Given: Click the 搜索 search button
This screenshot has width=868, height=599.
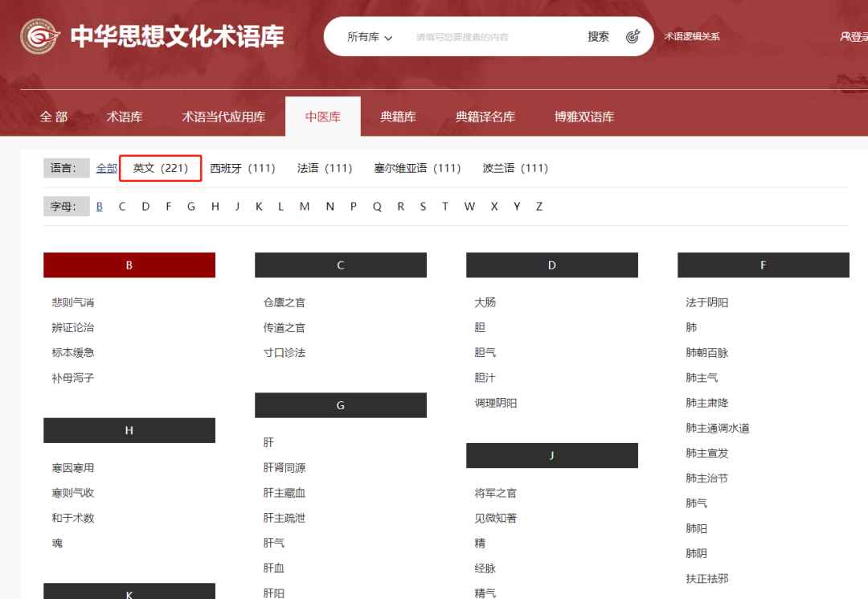Looking at the screenshot, I should pos(598,35).
